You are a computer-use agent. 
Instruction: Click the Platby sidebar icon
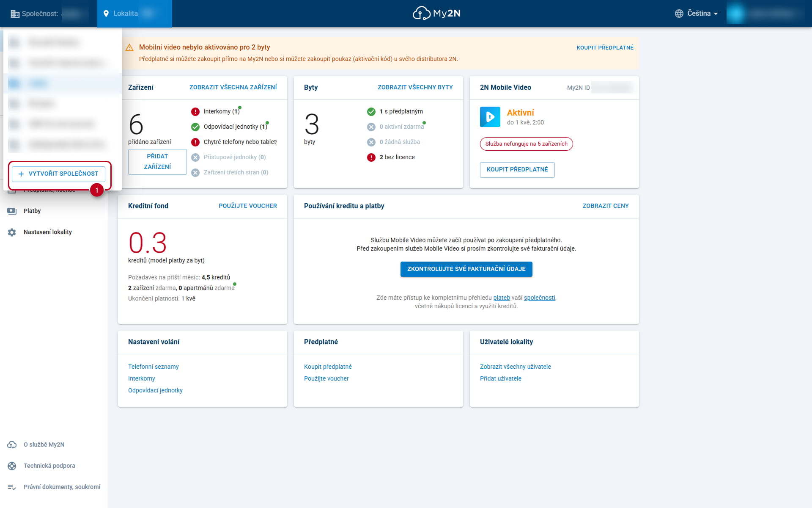point(12,211)
